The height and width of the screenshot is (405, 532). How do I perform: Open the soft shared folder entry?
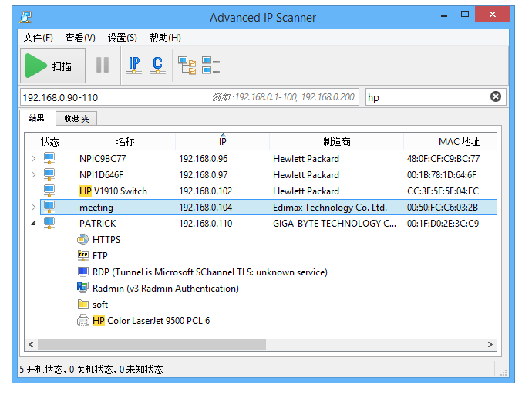coord(100,305)
